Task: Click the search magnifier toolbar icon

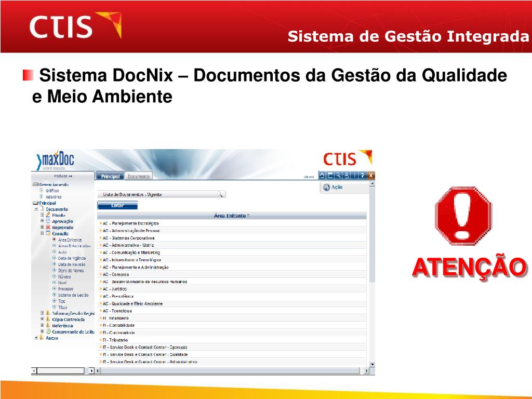Action: coord(338,176)
